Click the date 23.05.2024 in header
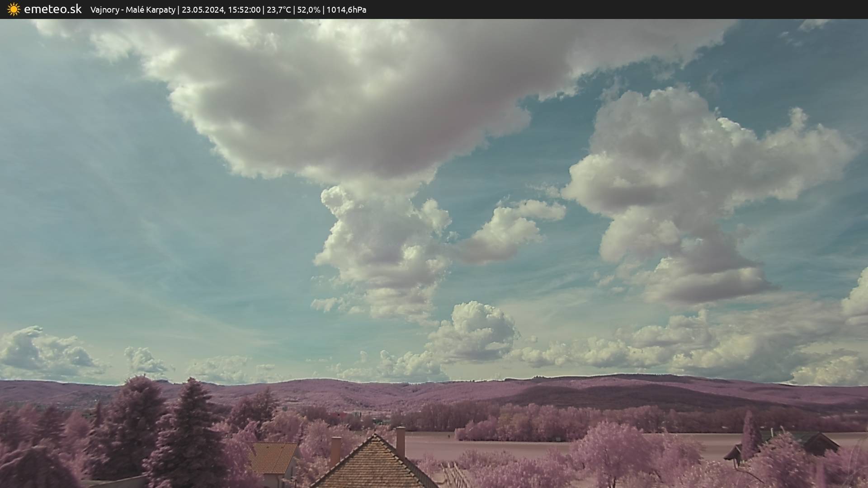 tap(203, 9)
